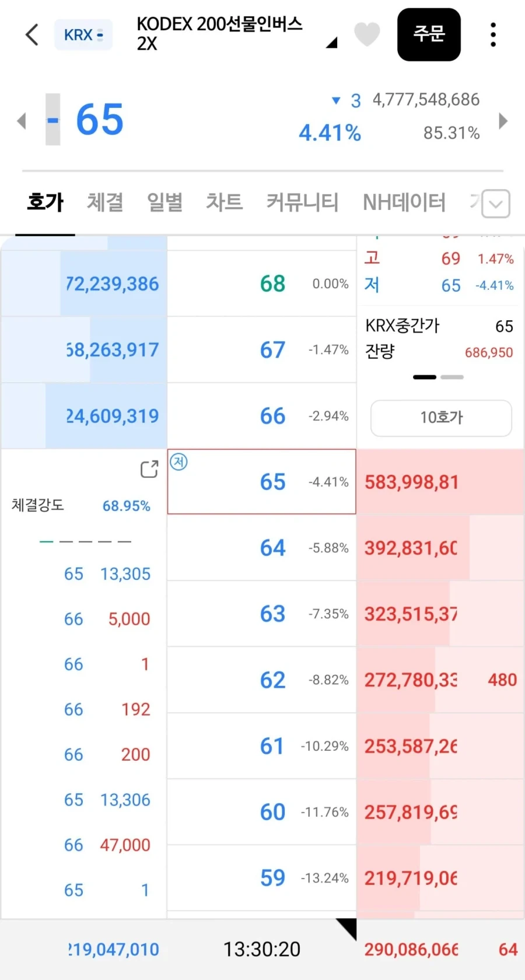Tap trade row 65 with 13,306
525x980 pixels.
coord(107,800)
